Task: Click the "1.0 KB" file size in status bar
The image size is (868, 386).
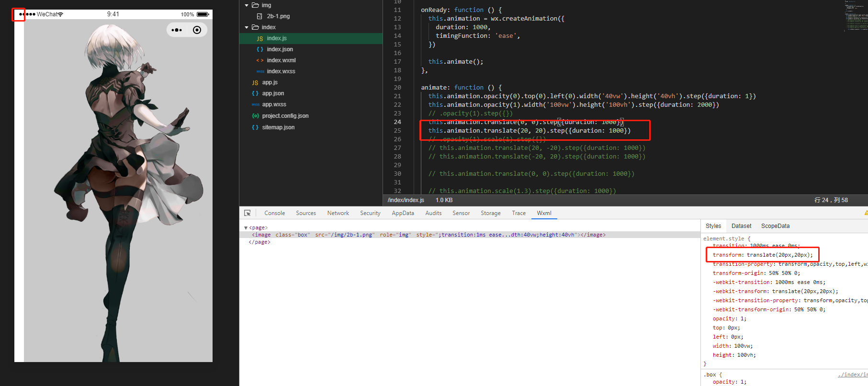Action: pos(444,200)
